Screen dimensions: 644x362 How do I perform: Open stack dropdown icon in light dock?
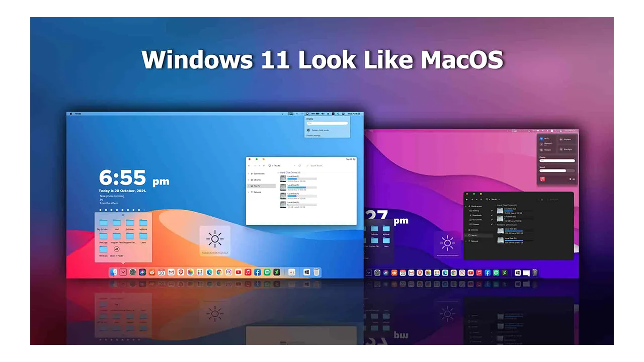[x=123, y=272]
